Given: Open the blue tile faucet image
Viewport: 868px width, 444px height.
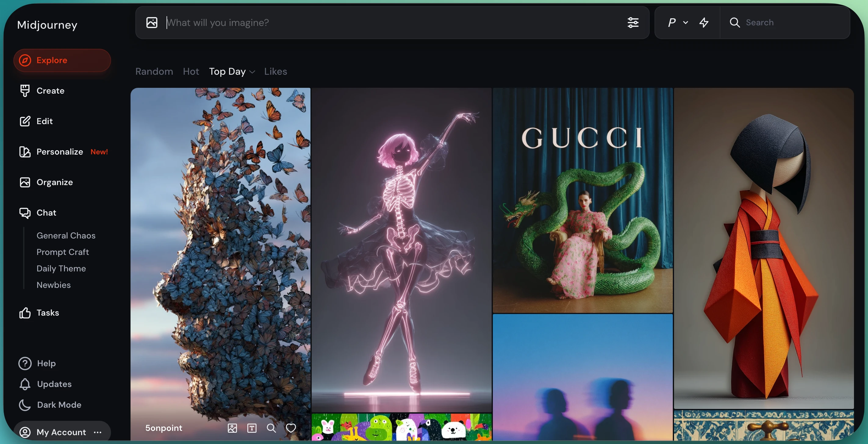Looking at the screenshot, I should pos(764,425).
